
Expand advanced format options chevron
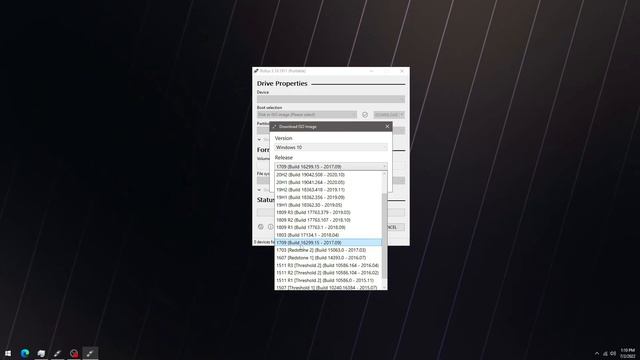(259, 190)
